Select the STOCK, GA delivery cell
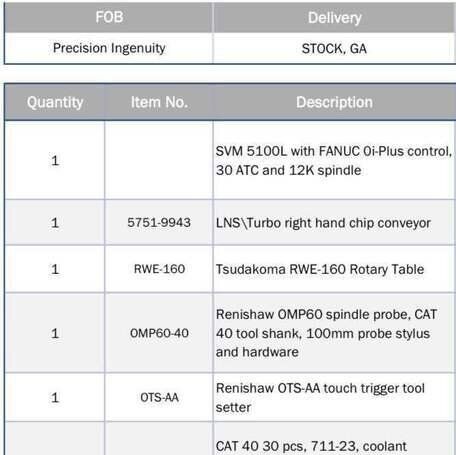Image resolution: width=456 pixels, height=455 pixels. pos(334,48)
